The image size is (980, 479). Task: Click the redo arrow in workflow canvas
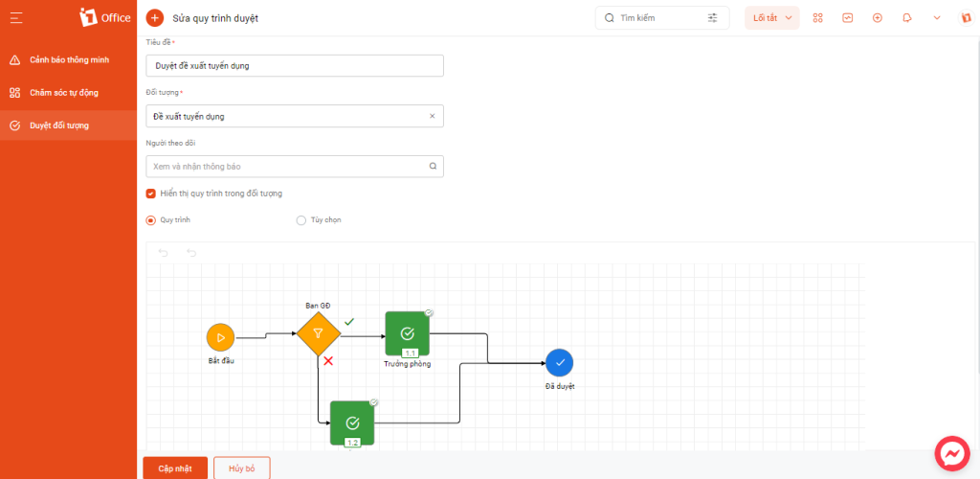pyautogui.click(x=191, y=253)
